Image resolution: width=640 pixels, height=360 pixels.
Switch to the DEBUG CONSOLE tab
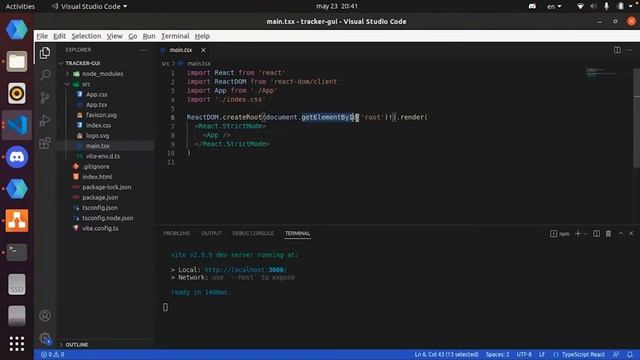tap(253, 233)
